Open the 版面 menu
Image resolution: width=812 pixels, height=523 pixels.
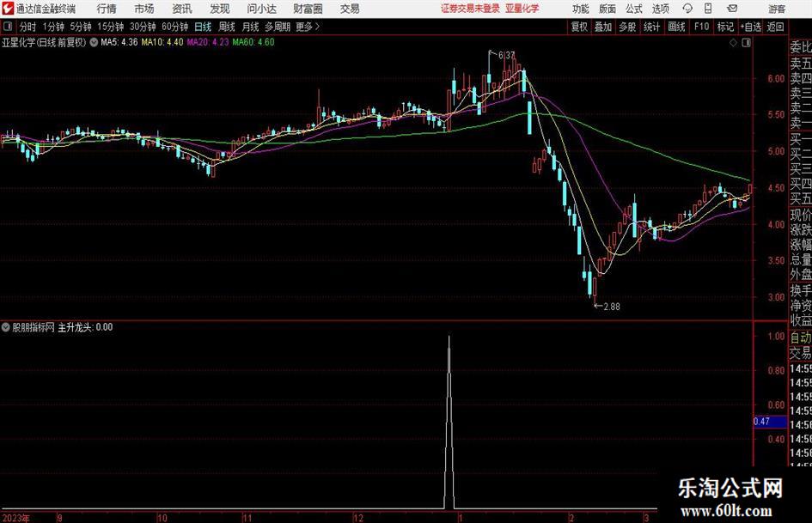(x=607, y=9)
